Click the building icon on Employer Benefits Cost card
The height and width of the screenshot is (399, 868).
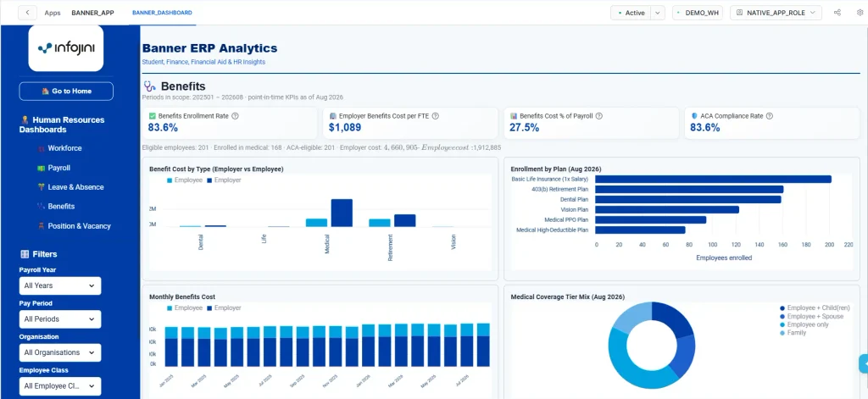click(333, 116)
